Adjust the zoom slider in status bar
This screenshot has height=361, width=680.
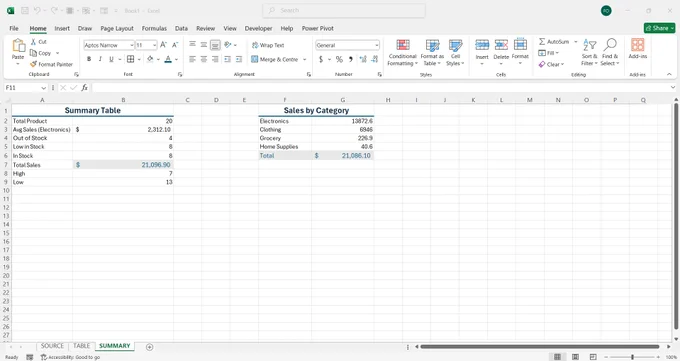click(x=632, y=357)
